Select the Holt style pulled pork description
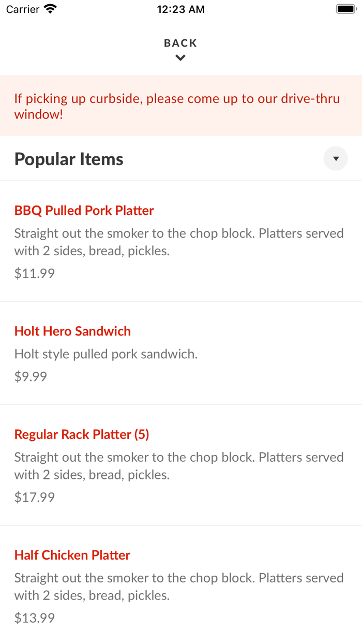362x644 pixels. (x=105, y=354)
